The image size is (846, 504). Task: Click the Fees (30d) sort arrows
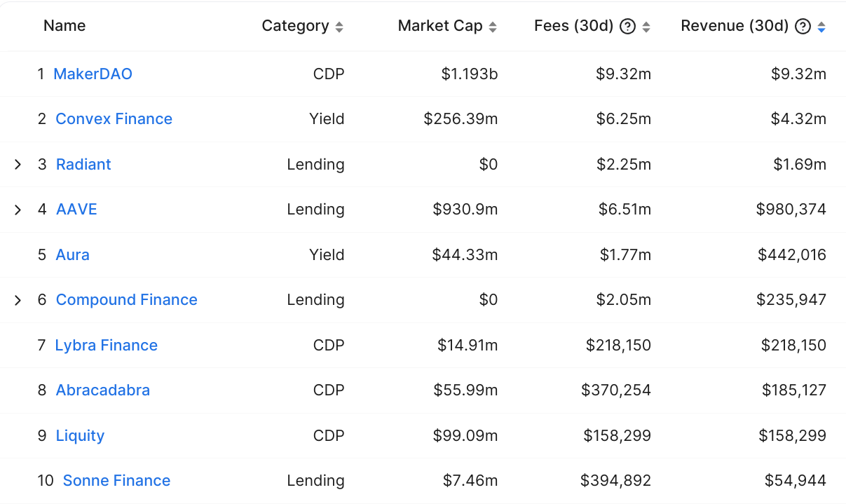(x=646, y=27)
